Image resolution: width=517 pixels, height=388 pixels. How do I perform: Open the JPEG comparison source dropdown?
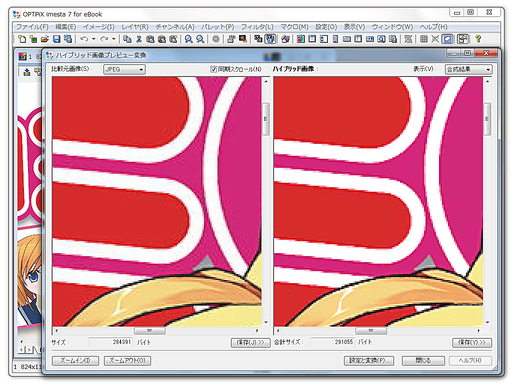124,69
